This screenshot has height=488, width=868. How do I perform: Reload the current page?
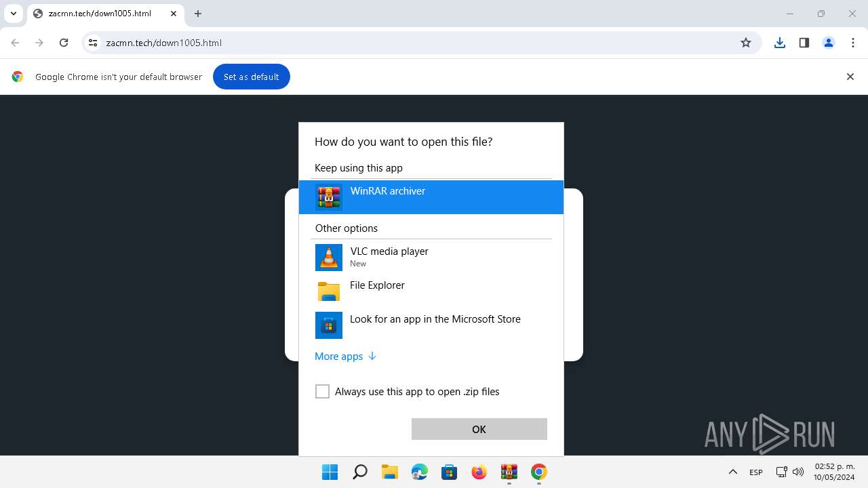64,43
